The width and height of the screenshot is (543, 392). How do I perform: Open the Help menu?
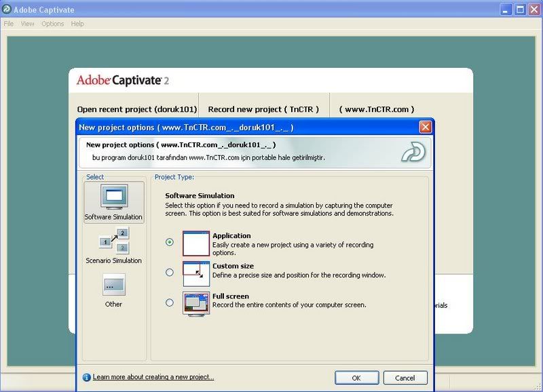pos(77,24)
